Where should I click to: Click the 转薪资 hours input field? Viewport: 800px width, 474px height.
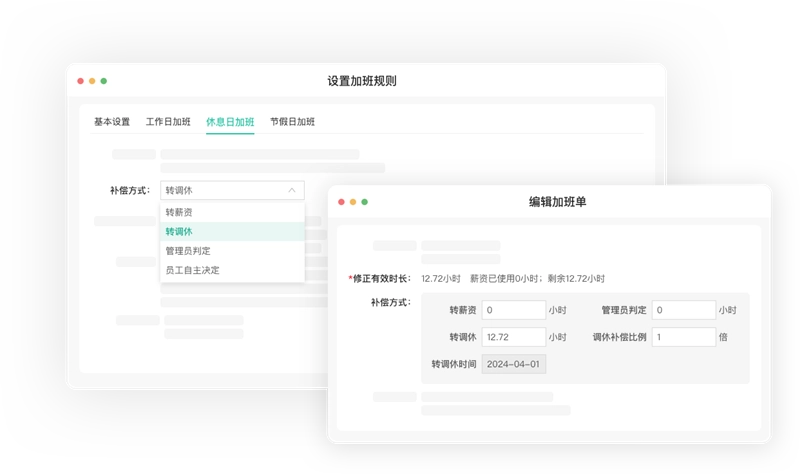pos(513,310)
